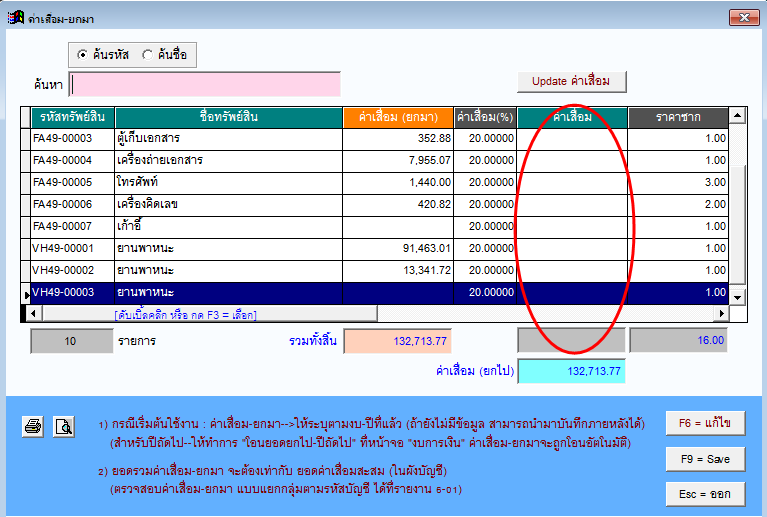Click the Esc = ออก button
This screenshot has width=767, height=517.
click(705, 494)
